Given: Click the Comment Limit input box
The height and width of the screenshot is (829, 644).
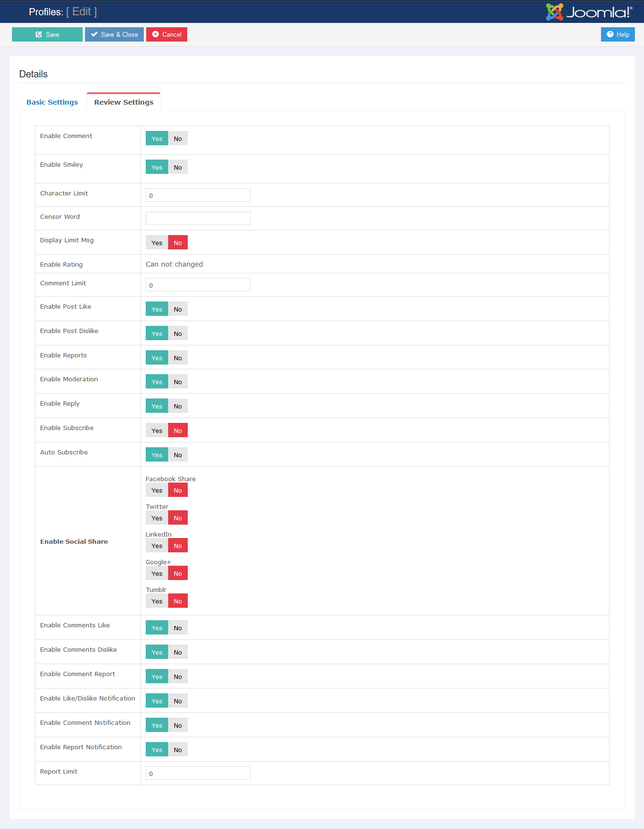Looking at the screenshot, I should coord(198,285).
